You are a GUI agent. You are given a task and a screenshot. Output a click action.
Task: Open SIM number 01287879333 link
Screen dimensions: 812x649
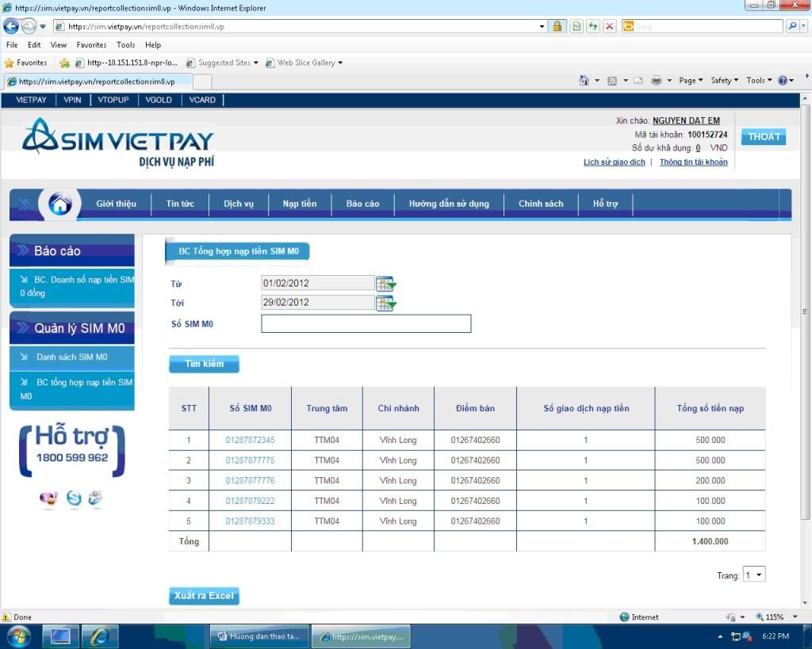click(x=250, y=521)
